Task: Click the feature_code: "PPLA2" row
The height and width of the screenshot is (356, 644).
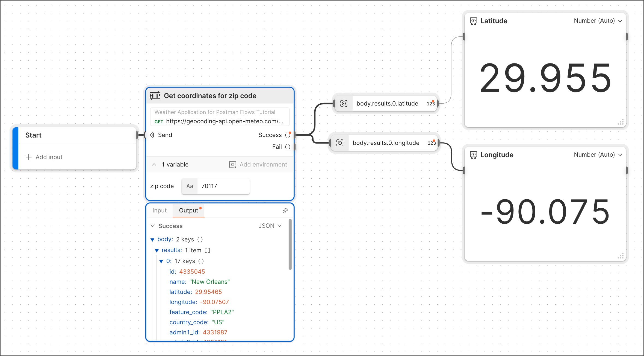Action: pos(202,312)
